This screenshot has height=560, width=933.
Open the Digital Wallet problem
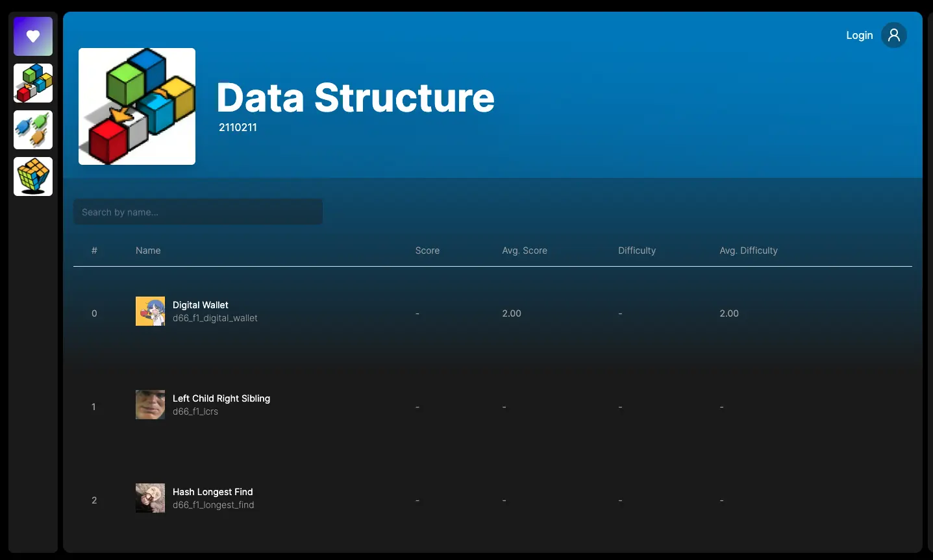point(201,305)
